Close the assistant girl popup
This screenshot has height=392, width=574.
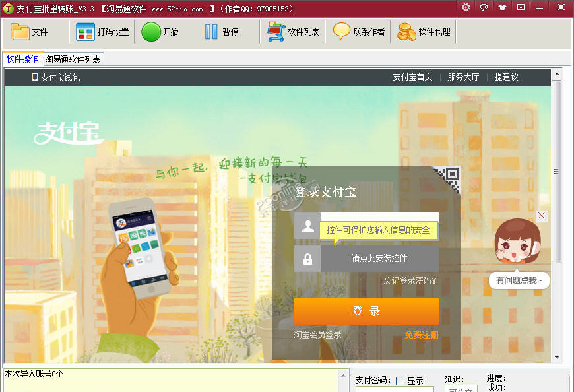pyautogui.click(x=541, y=216)
